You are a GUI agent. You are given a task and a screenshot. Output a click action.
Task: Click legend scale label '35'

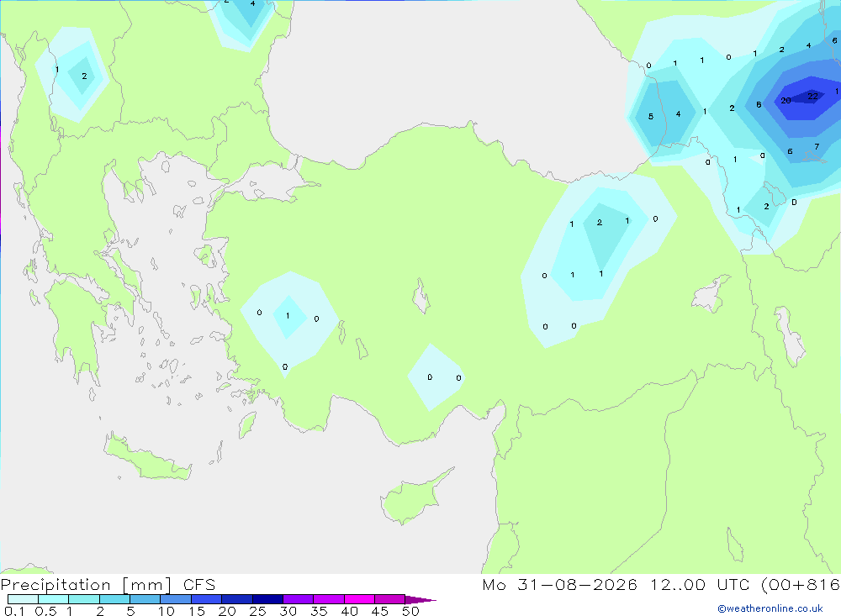[319, 611]
